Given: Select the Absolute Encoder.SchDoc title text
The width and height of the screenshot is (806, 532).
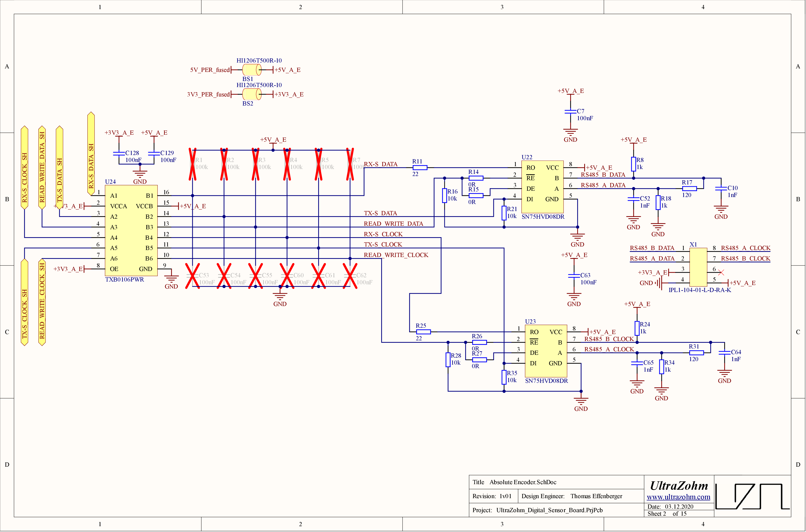Looking at the screenshot, I should [523, 482].
